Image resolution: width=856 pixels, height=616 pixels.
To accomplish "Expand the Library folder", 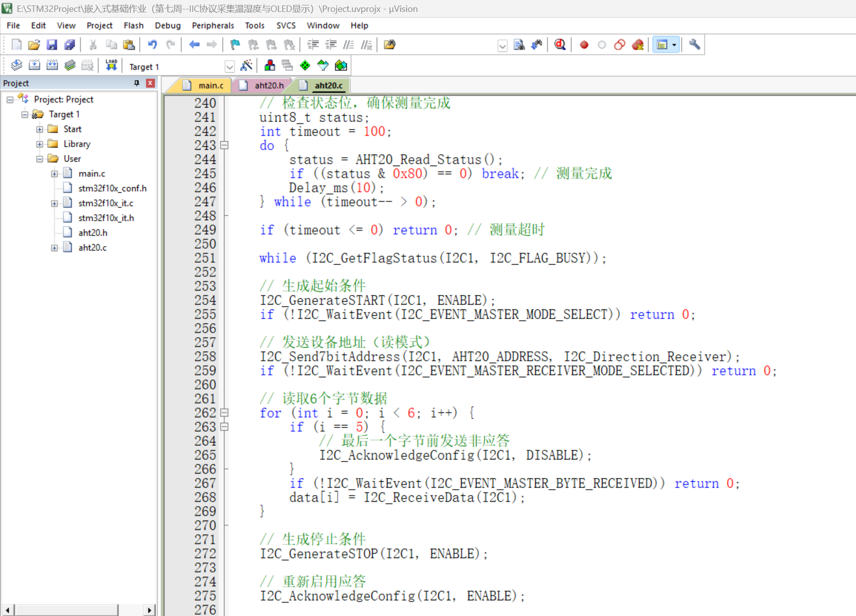I will [x=40, y=144].
